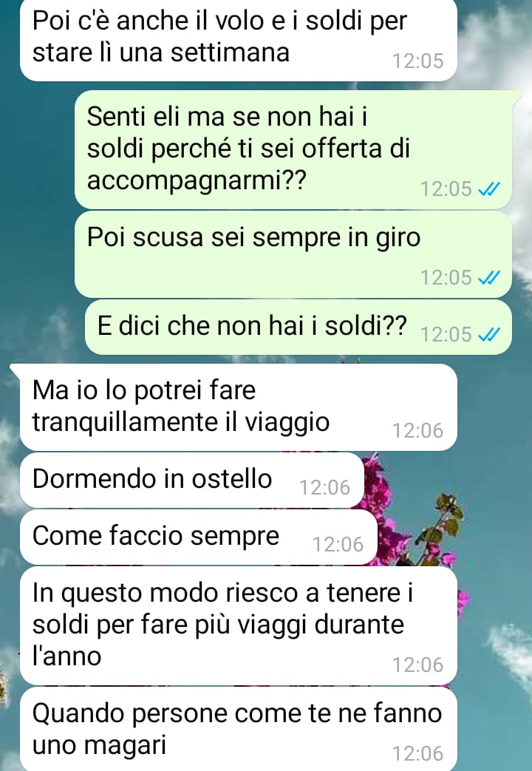The height and width of the screenshot is (771, 532).
Task: Tap the 'Come faccio sempre' message
Action: tap(199, 537)
